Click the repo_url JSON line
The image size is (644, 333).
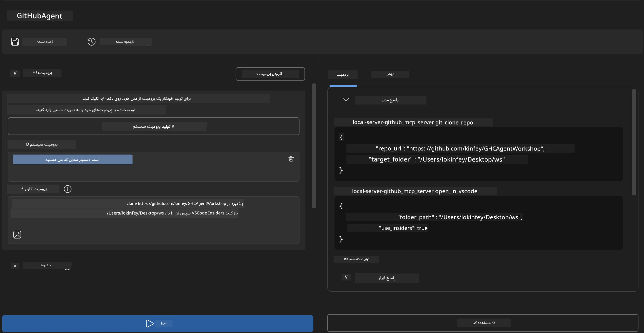click(460, 148)
